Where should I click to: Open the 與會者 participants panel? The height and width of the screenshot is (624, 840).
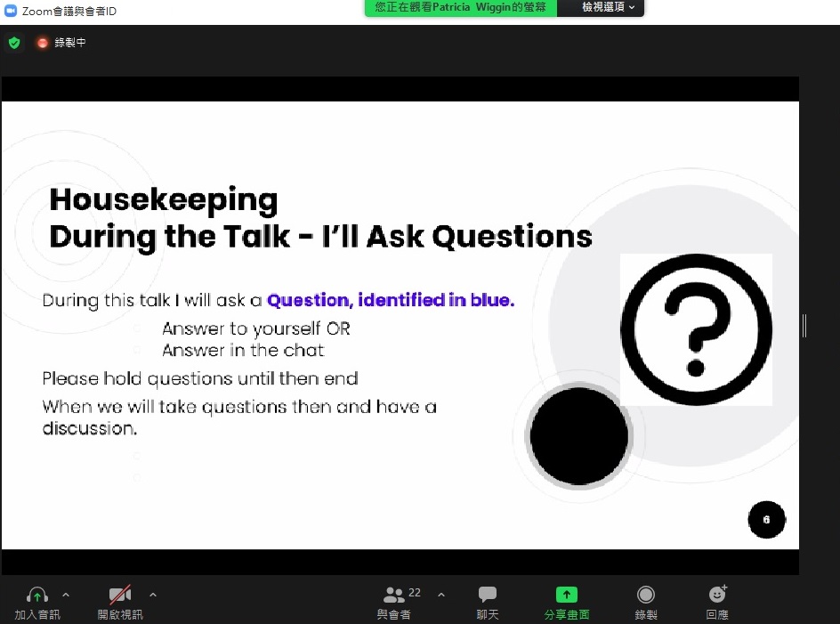pyautogui.click(x=393, y=596)
